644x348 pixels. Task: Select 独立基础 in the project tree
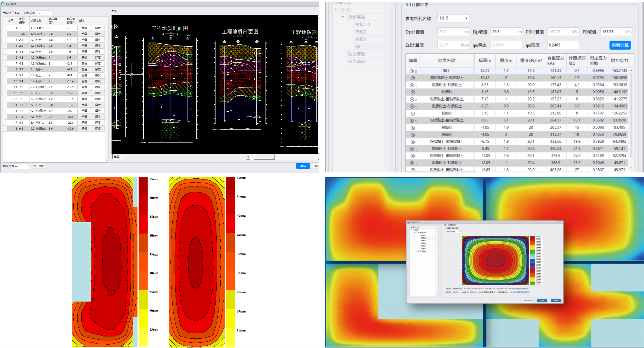tap(357, 54)
